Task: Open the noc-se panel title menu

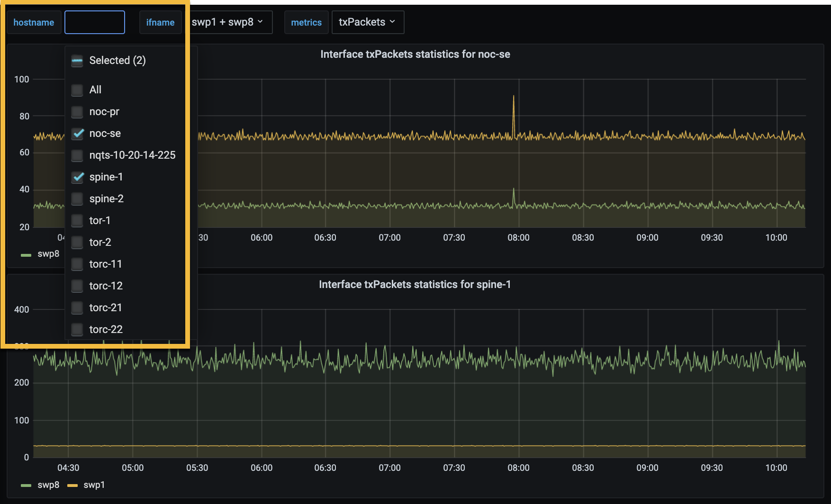Action: click(415, 54)
